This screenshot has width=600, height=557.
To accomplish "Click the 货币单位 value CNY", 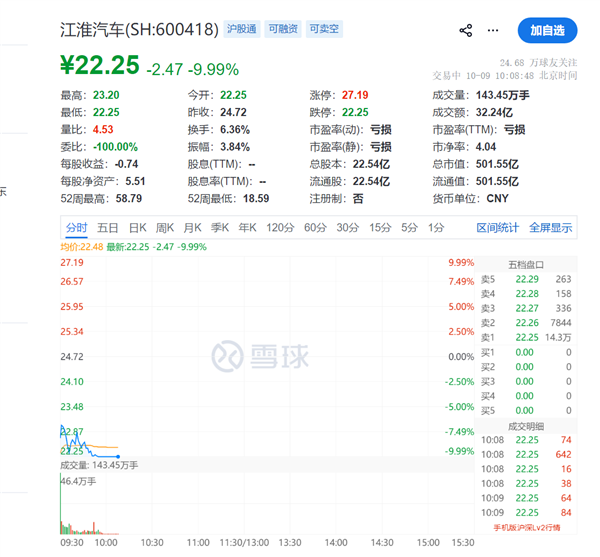I will tap(497, 199).
